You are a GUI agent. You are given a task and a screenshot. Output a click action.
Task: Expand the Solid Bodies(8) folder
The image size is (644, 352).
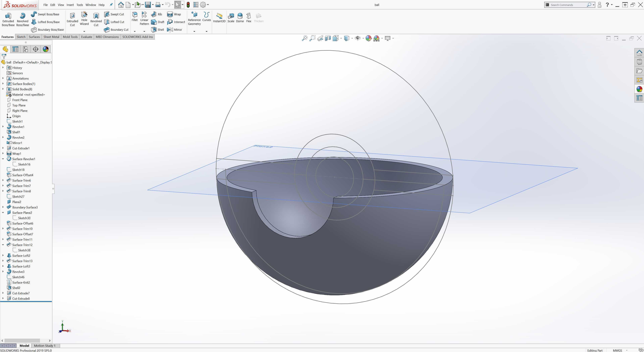pyautogui.click(x=3, y=89)
